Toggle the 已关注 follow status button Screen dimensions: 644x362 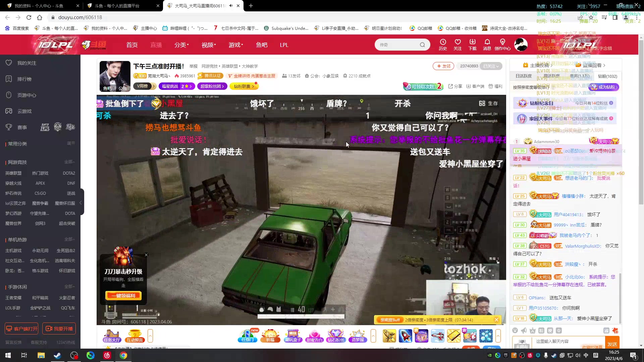pyautogui.click(x=491, y=66)
